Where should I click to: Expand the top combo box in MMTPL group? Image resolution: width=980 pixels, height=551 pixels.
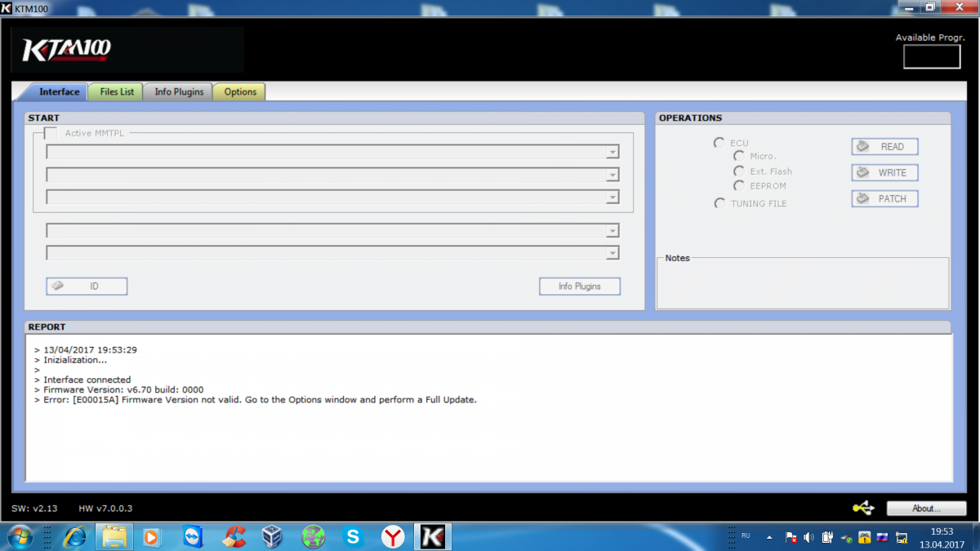tap(612, 152)
